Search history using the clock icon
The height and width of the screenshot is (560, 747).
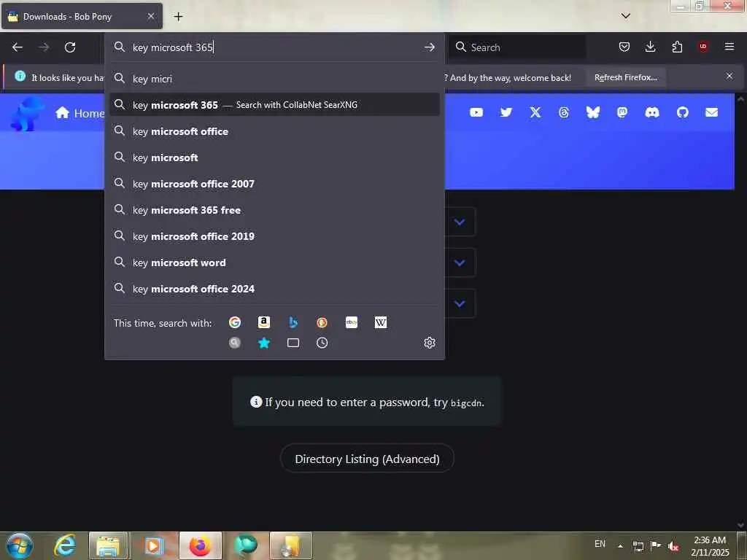322,343
